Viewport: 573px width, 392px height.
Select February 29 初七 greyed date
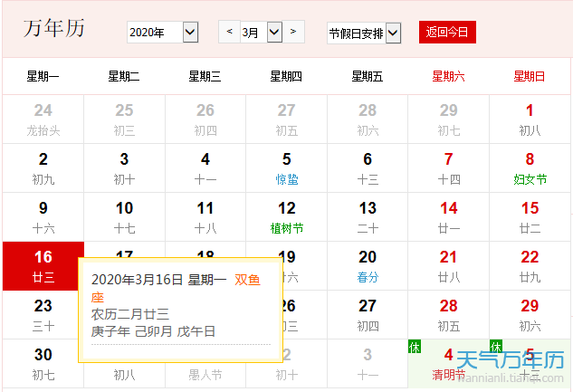[x=449, y=120]
